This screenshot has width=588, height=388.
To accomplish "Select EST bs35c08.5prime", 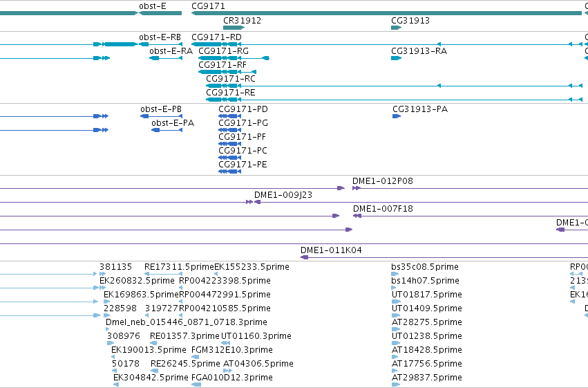I will [x=424, y=267].
